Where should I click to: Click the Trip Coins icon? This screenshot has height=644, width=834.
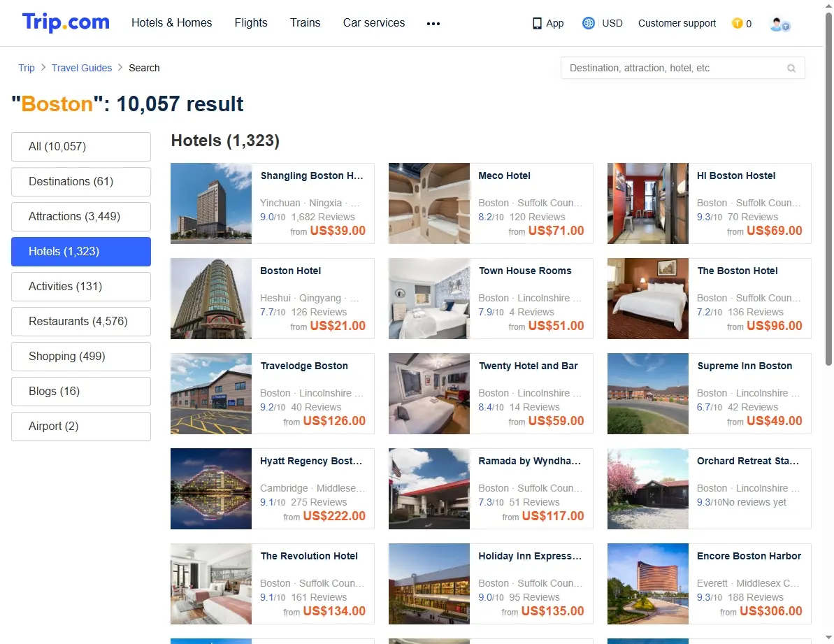[x=738, y=23]
